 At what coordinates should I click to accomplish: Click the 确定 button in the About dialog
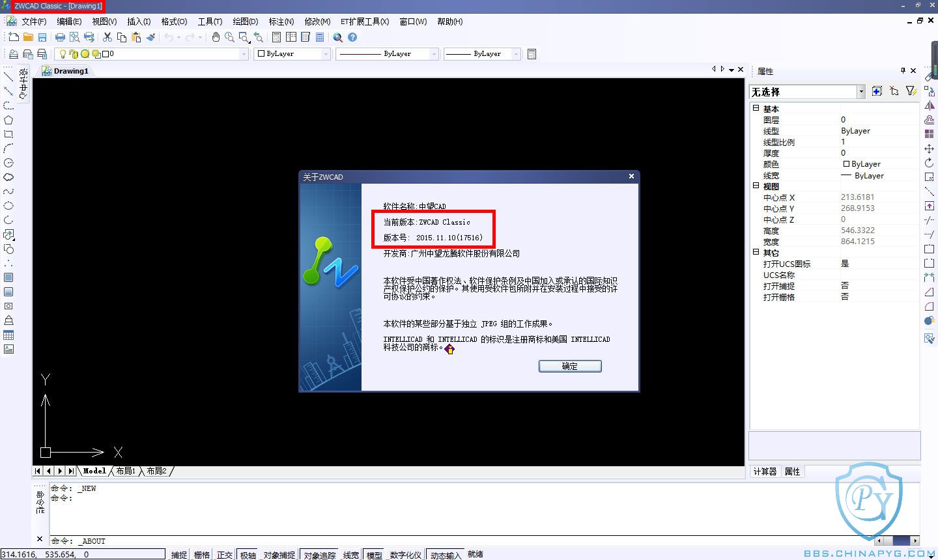(570, 366)
